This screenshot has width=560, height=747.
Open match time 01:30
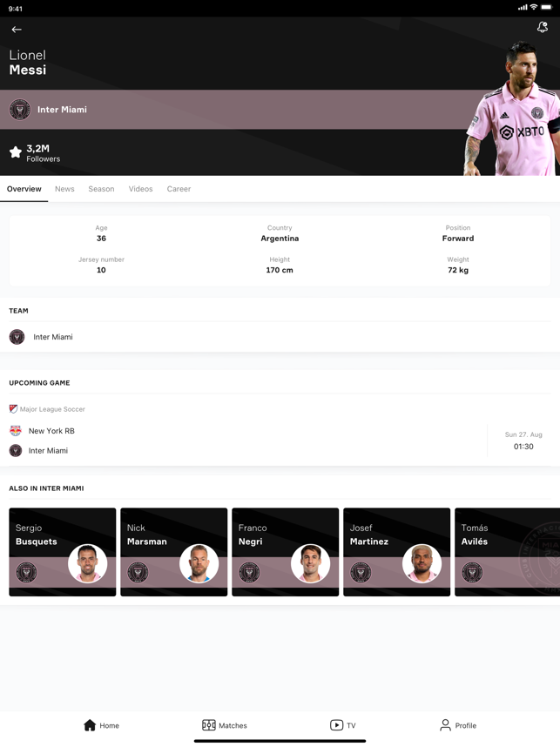pos(523,447)
